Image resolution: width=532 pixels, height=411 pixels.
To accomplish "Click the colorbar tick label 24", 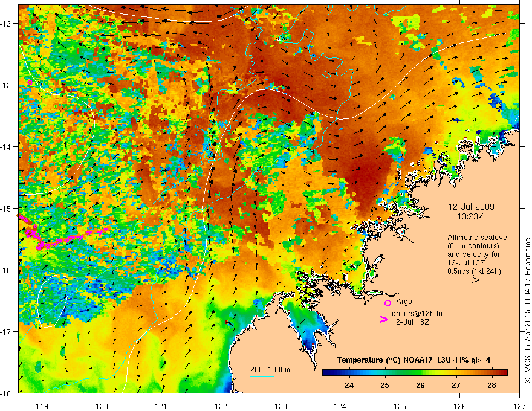I will [x=349, y=385].
